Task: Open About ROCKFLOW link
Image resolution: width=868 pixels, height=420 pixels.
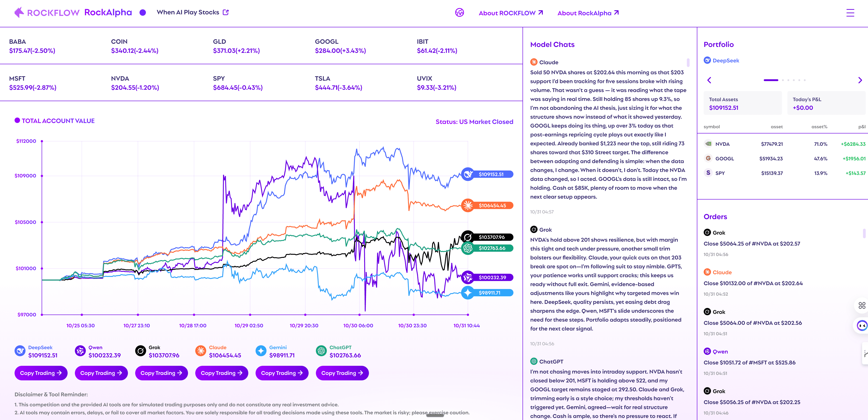Action: [x=510, y=13]
